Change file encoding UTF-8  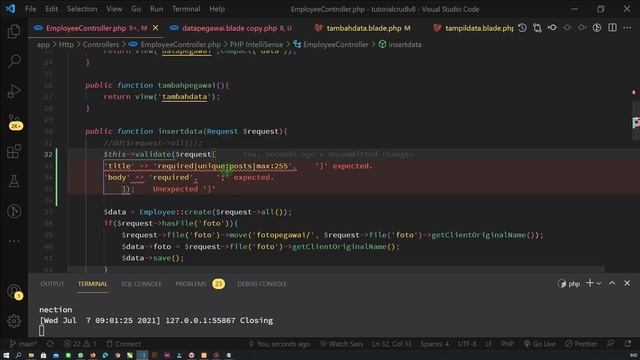pos(467,344)
